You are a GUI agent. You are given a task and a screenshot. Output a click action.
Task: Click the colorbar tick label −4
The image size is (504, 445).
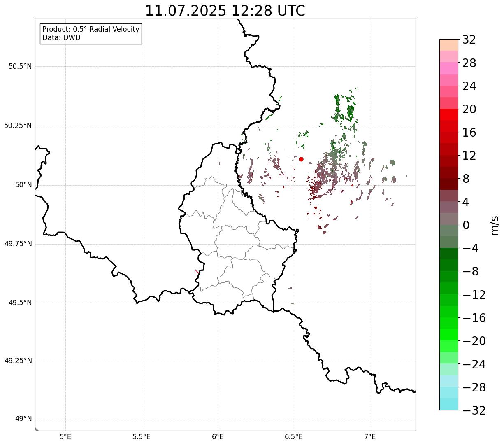[470, 248]
